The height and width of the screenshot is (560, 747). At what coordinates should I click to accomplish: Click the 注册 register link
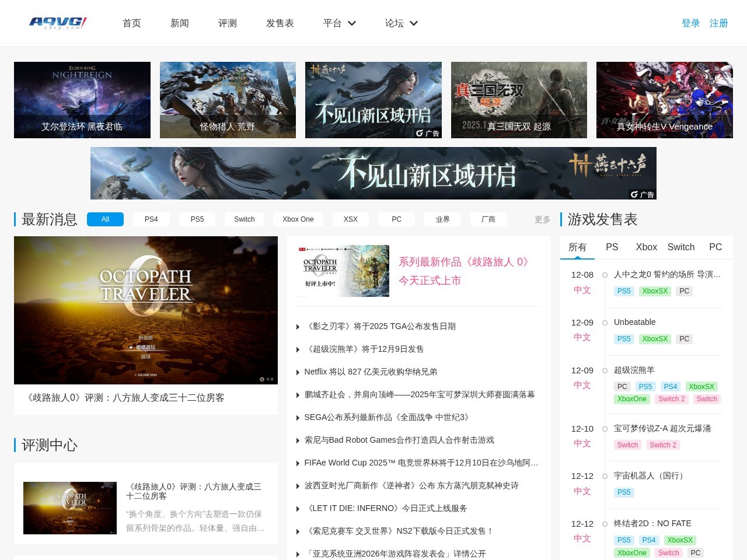pyautogui.click(x=718, y=23)
